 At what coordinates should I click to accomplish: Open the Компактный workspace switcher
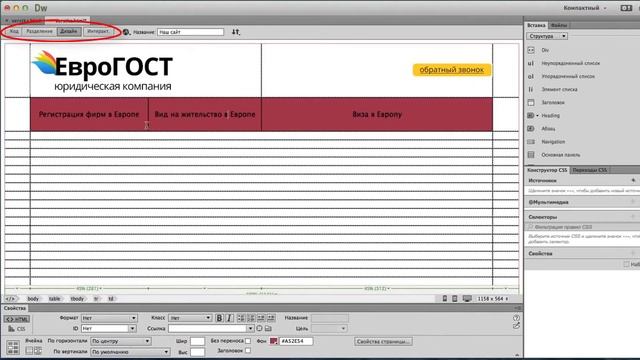584,8
